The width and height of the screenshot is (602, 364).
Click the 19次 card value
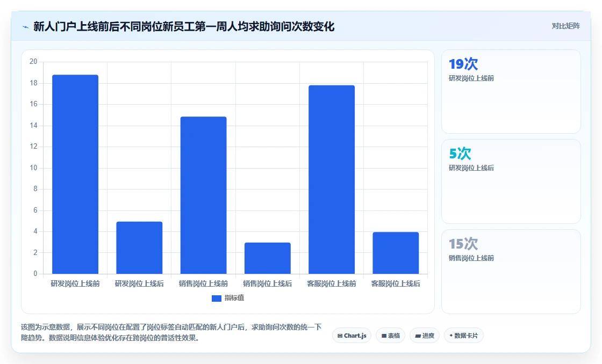click(x=463, y=64)
